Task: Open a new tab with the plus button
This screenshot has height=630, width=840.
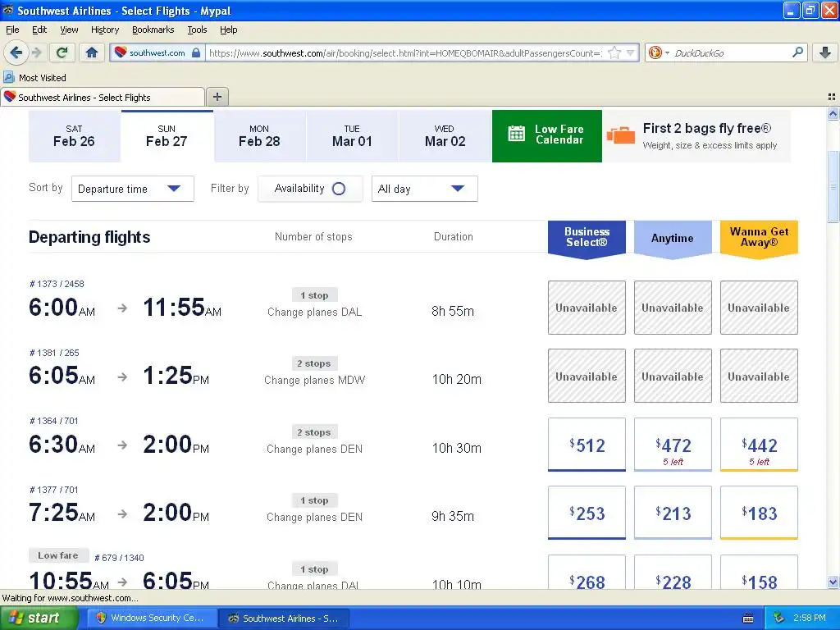Action: click(x=217, y=97)
